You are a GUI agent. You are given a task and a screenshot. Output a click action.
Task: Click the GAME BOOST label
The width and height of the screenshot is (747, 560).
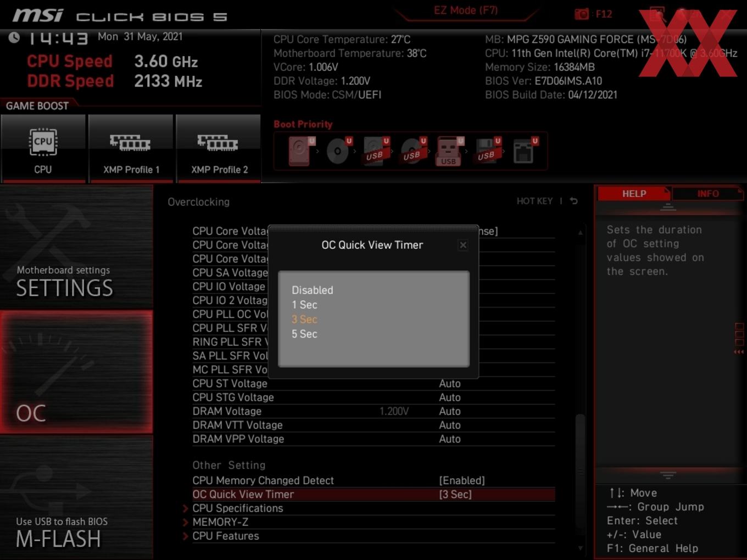(x=37, y=106)
